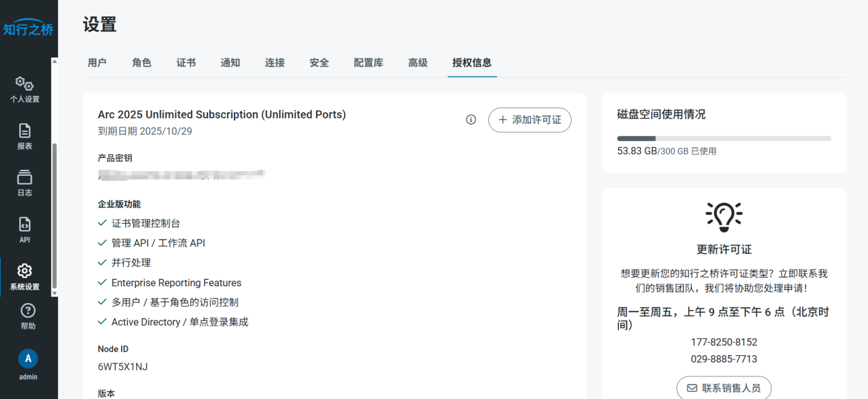Viewport: 868px width, 399px height.
Task: Open the API sidebar section
Action: pyautogui.click(x=25, y=230)
